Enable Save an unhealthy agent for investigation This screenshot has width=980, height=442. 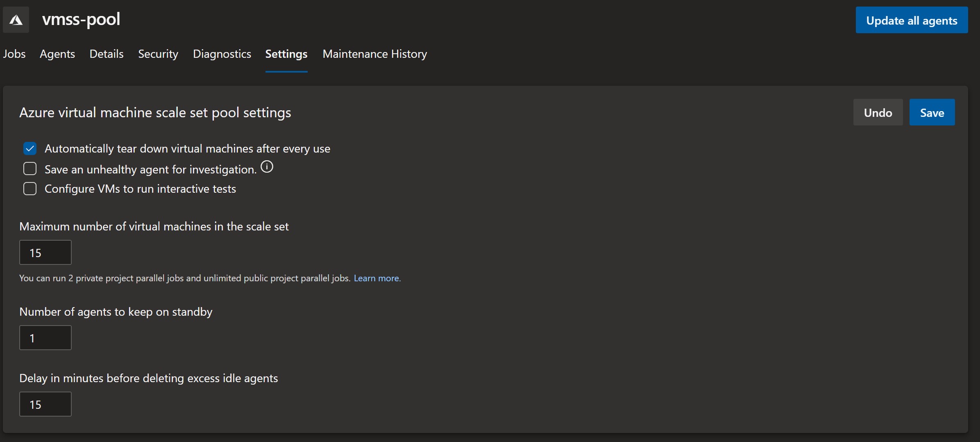(x=30, y=169)
